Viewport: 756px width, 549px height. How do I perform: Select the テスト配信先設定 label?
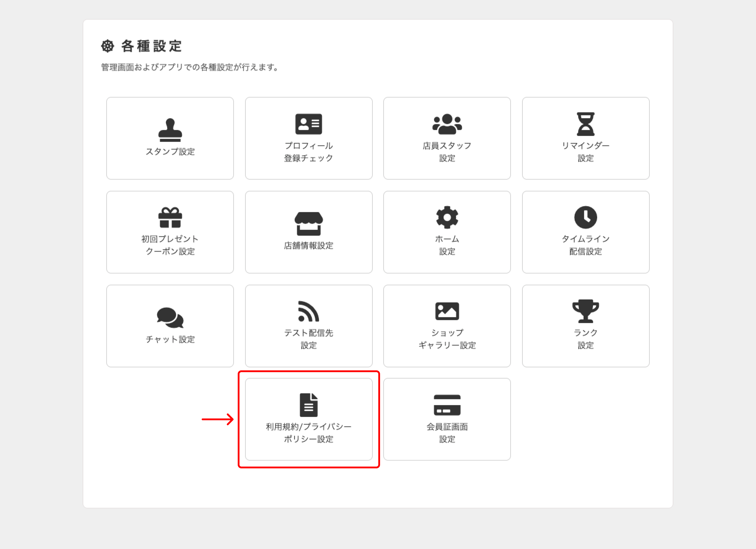click(x=309, y=339)
